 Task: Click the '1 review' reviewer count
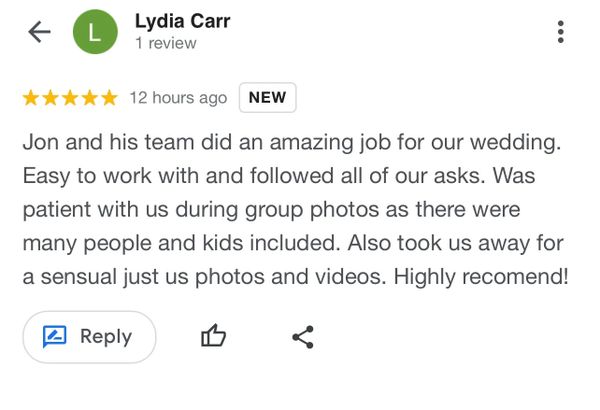coord(165,44)
